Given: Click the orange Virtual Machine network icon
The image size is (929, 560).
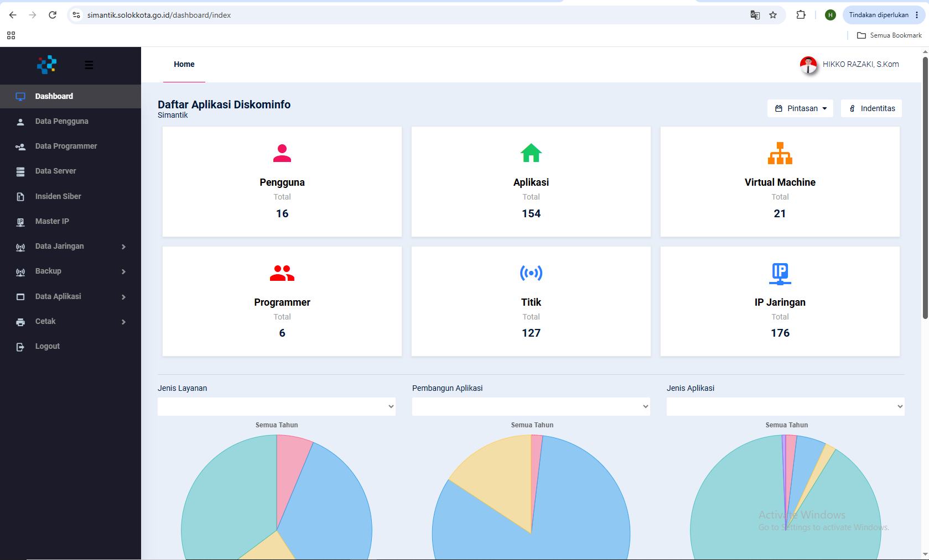Looking at the screenshot, I should coord(780,153).
